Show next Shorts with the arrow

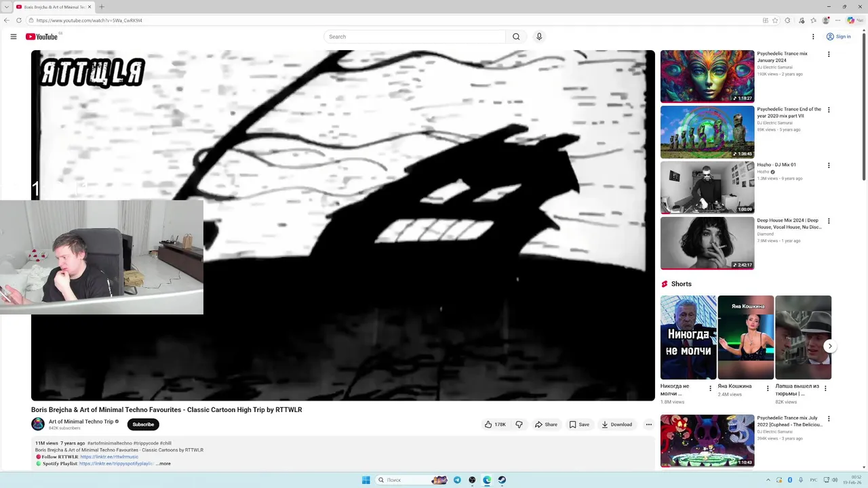tap(830, 346)
